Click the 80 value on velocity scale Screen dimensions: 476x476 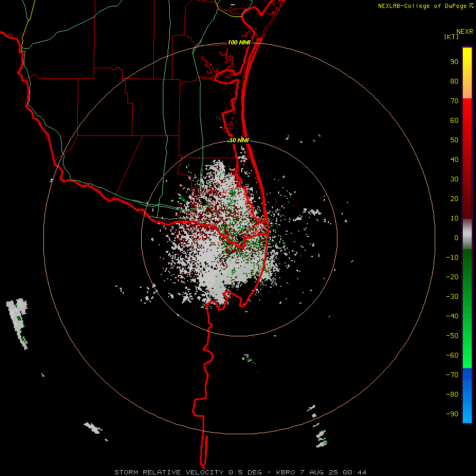454,81
